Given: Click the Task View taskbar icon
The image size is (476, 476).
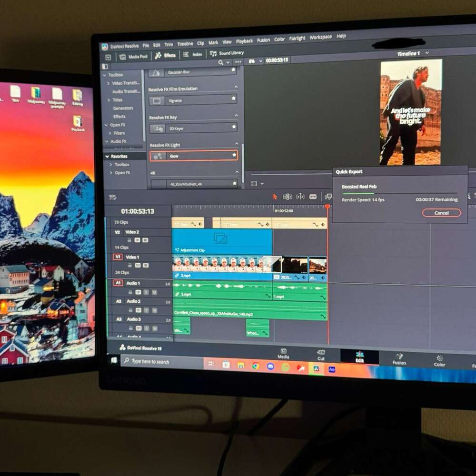Looking at the screenshot, I should coord(211,364).
